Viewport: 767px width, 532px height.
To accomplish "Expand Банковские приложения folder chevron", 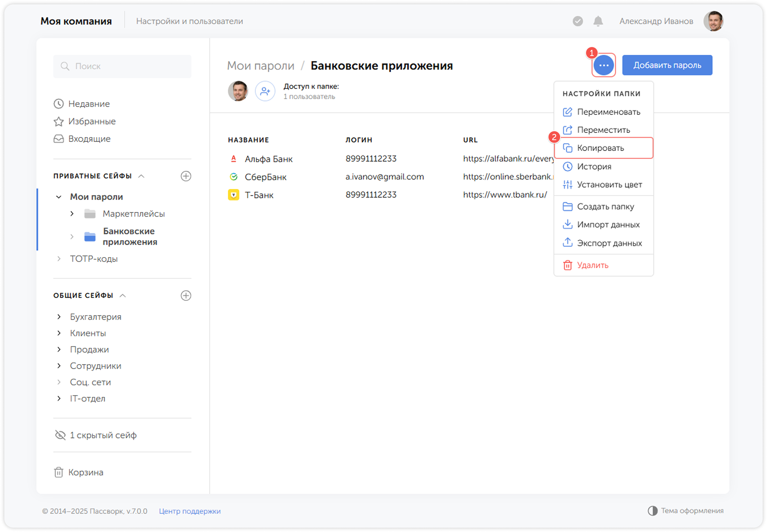I will point(72,237).
